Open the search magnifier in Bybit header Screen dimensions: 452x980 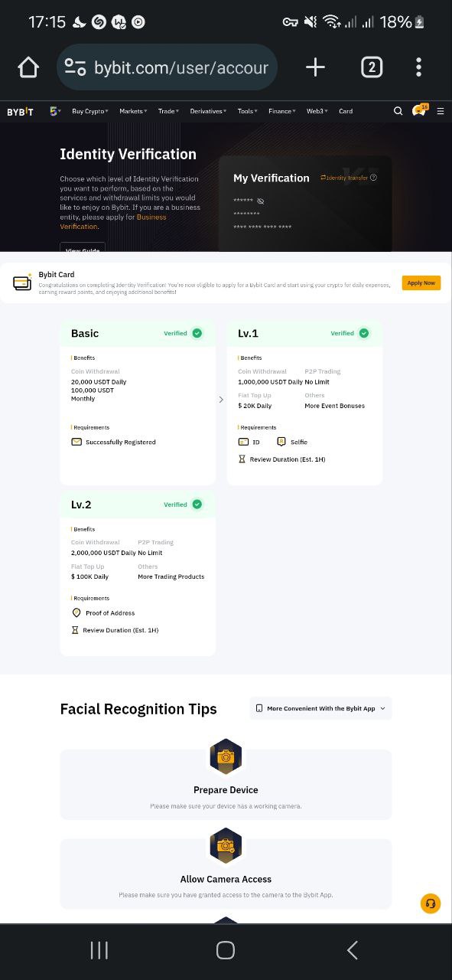point(398,111)
